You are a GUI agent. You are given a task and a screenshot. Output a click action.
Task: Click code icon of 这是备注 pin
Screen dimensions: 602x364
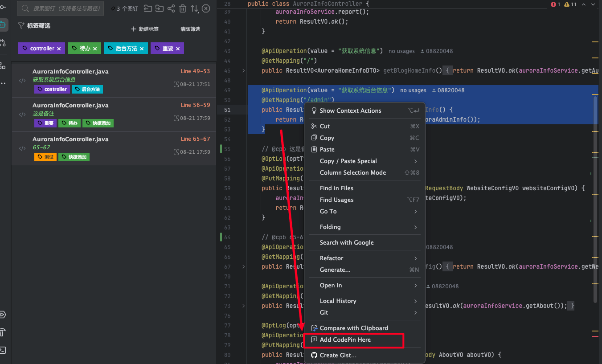22,115
